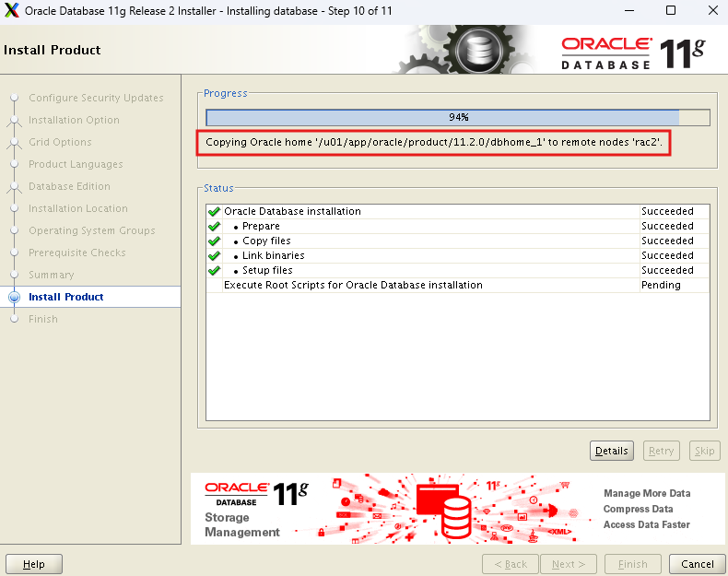Maximize the installer window
Image resolution: width=728 pixels, height=576 pixels.
pos(671,10)
